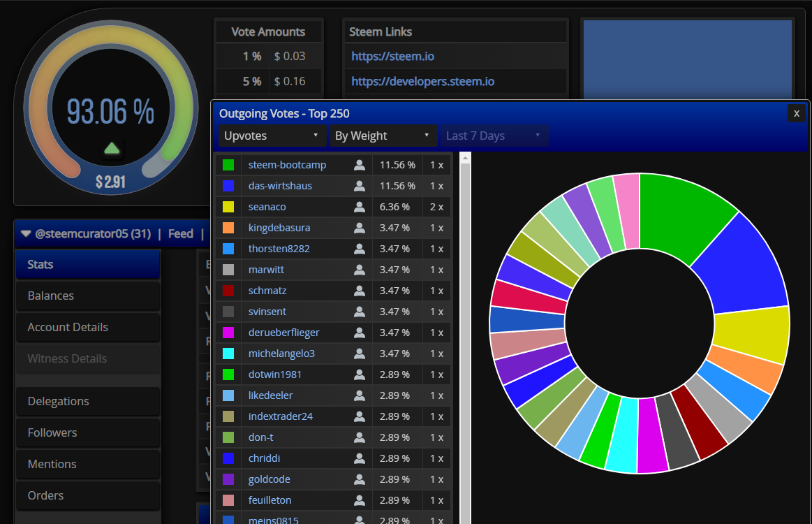Click the green voting power arrow indicator
Screen dimensions: 812x524
112,149
